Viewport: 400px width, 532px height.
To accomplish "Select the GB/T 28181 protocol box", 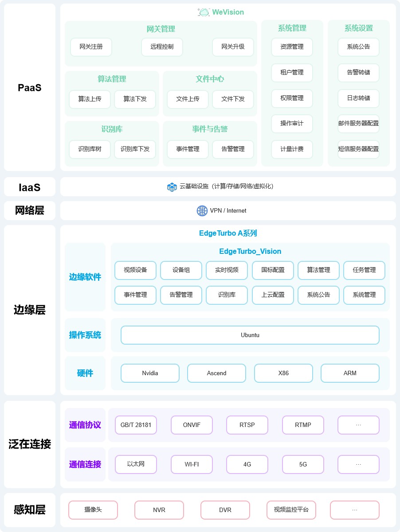I will coord(136,425).
